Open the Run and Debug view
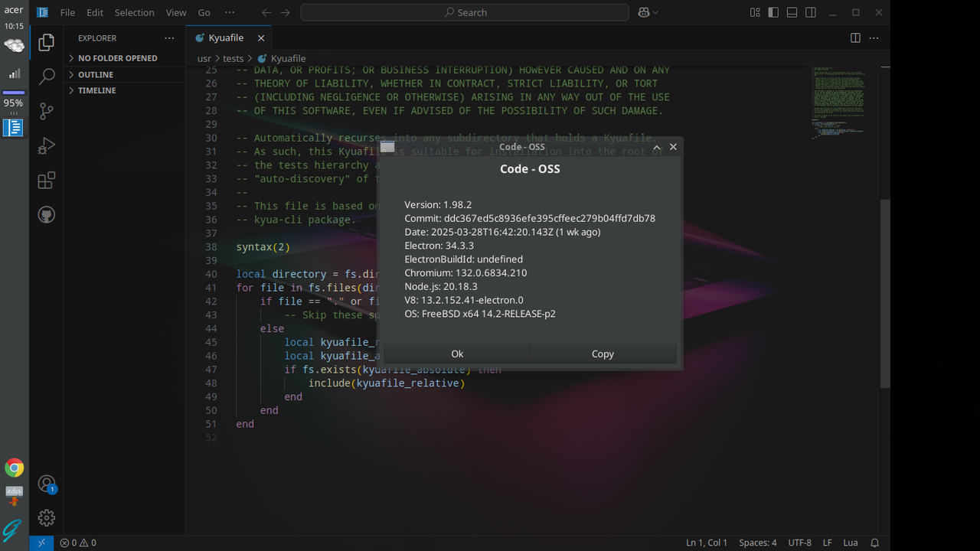Image resolution: width=980 pixels, height=551 pixels. [x=47, y=145]
